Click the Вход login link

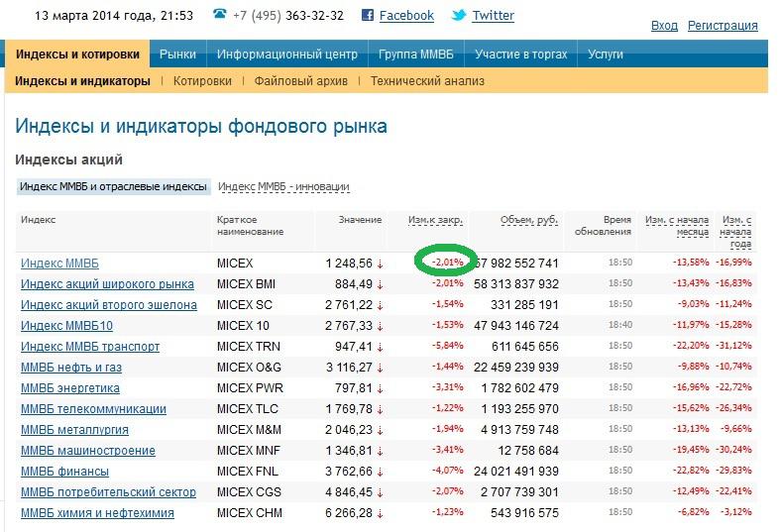pyautogui.click(x=664, y=26)
